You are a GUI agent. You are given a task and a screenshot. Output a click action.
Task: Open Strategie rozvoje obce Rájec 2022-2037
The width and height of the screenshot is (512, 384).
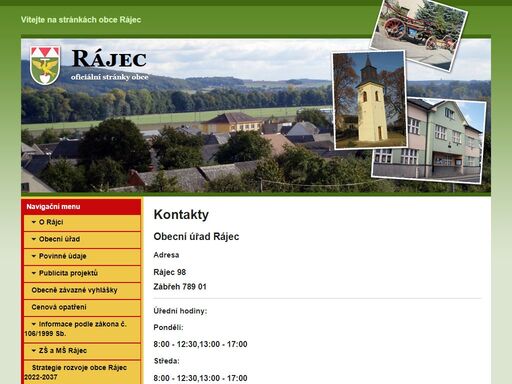[82, 372]
